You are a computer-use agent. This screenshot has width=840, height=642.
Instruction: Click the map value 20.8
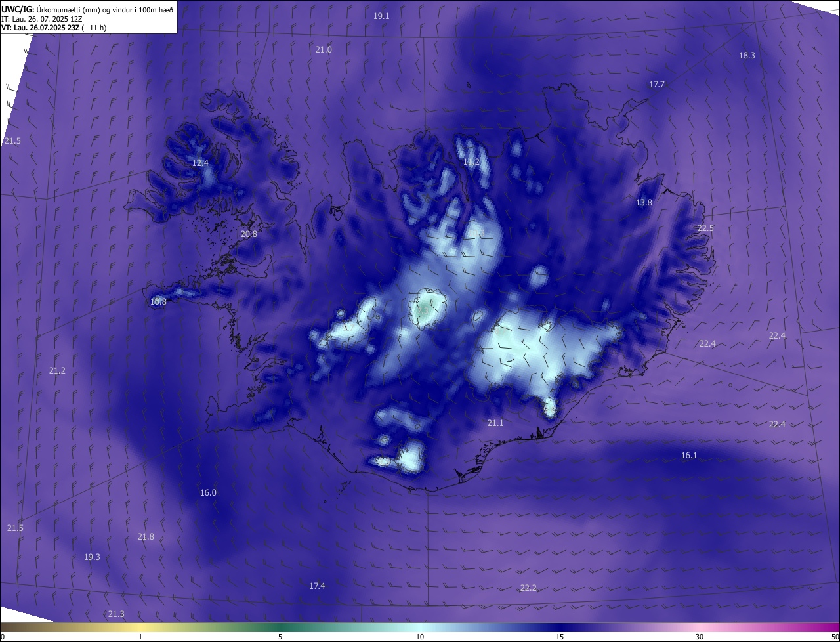(249, 234)
